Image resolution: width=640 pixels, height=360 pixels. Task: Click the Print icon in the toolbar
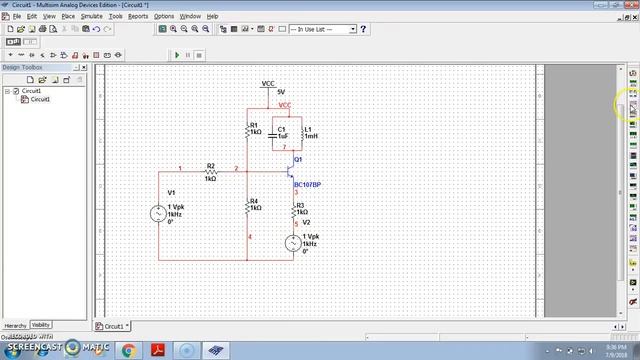pyautogui.click(x=42, y=29)
